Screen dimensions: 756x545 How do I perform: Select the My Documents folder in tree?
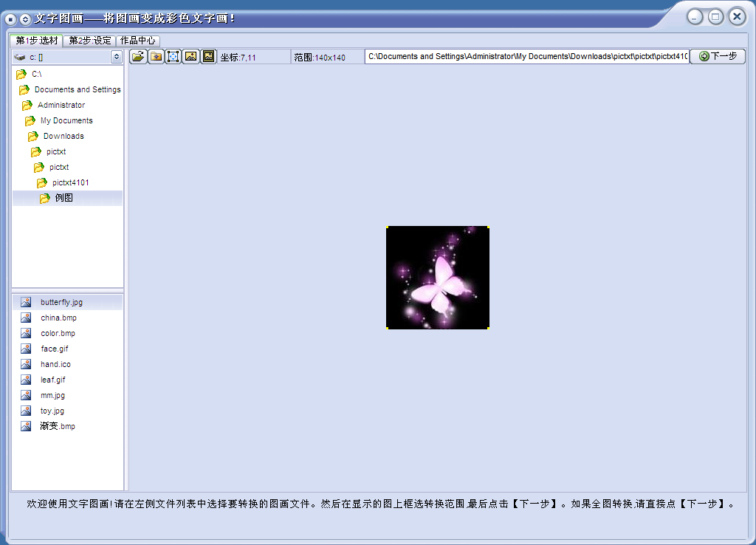[x=66, y=120]
